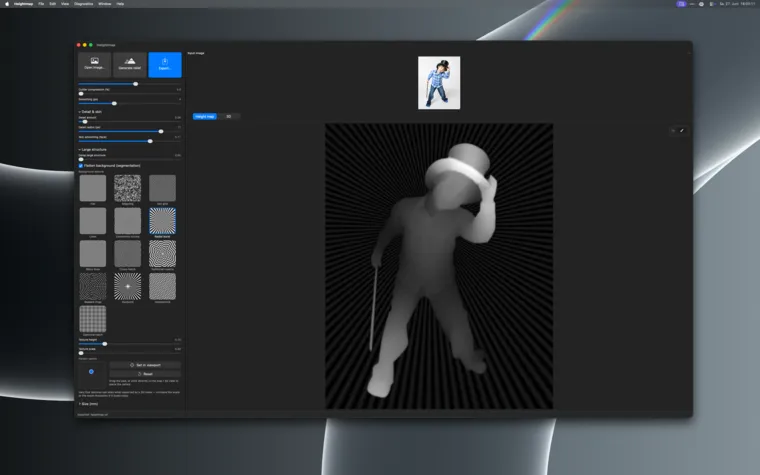Adjust the Outlier compression slider
Viewport: 760px width, 475px height.
(129, 94)
